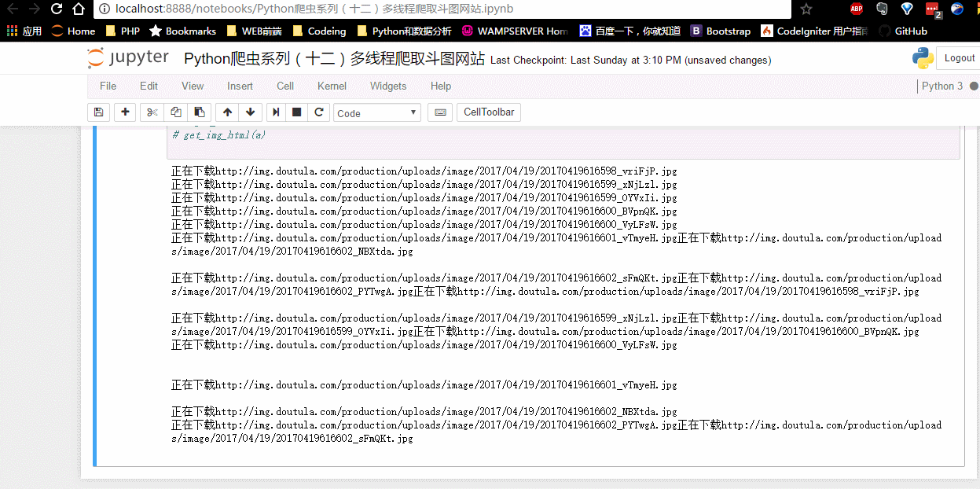This screenshot has width=980, height=489.
Task: Click output line ending with 20170419616600_BVpnQK.jpg
Action: coord(424,211)
